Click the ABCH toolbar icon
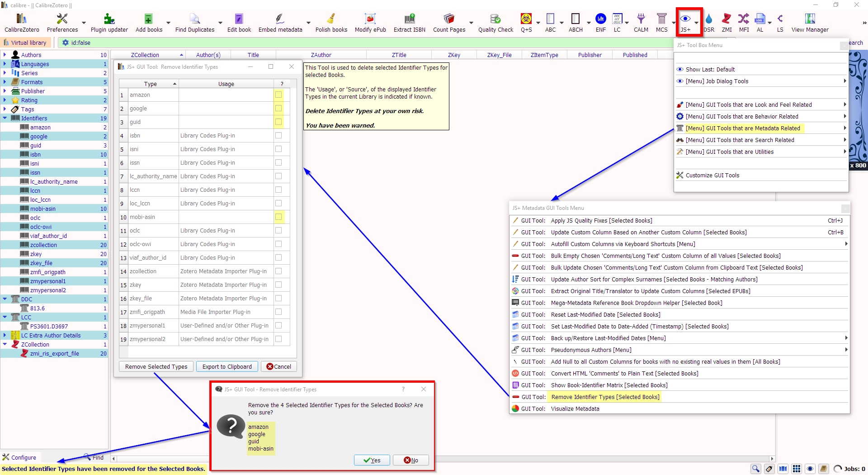The width and height of the screenshot is (868, 475). (576, 23)
